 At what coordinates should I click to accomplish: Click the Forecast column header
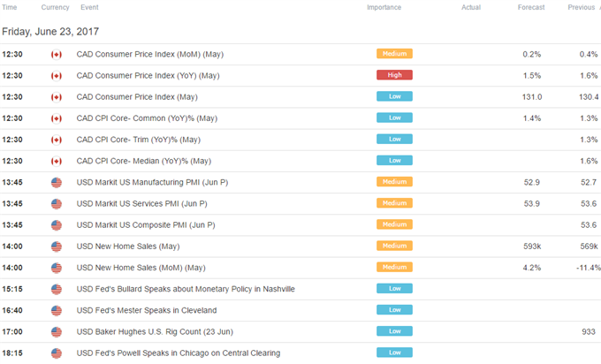pos(531,7)
